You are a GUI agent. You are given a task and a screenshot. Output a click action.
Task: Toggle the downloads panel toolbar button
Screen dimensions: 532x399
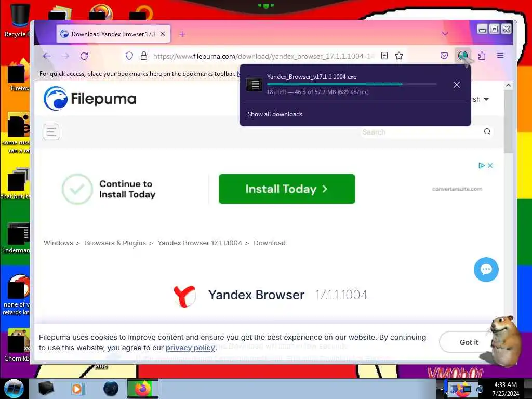pyautogui.click(x=463, y=56)
